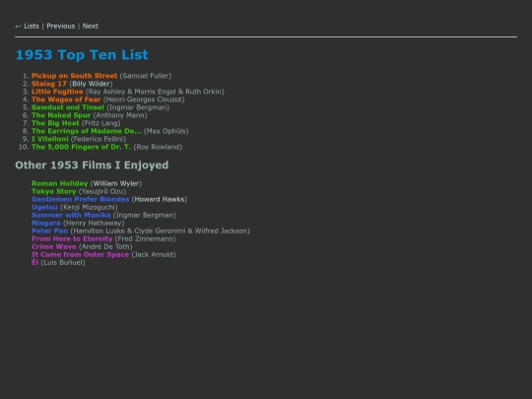Open It Came from Outer Space
Screen dimensions: 532x399
[x=81, y=254]
